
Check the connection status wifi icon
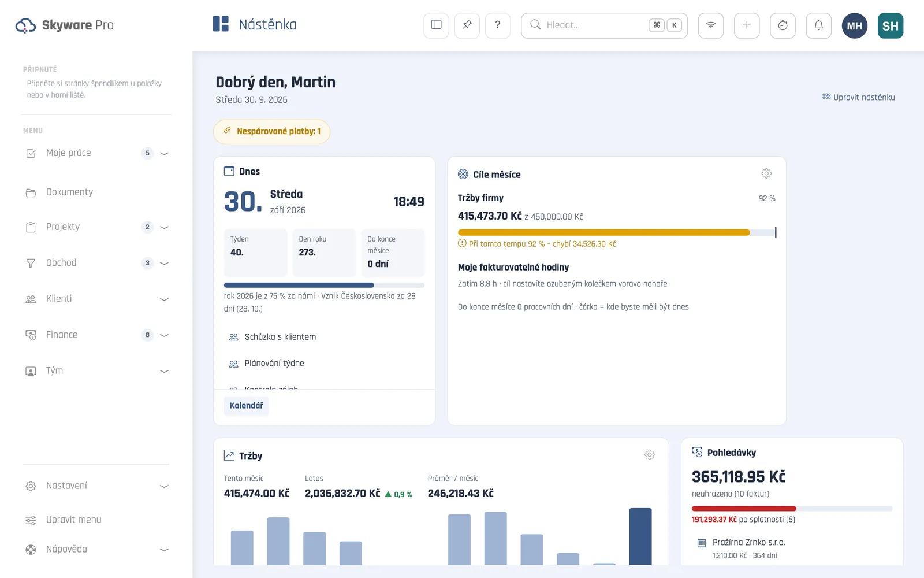(x=711, y=25)
